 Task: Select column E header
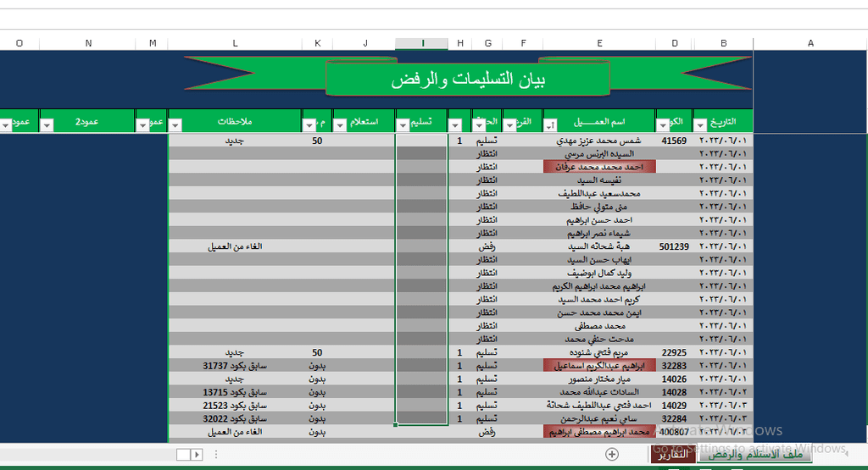click(x=599, y=43)
